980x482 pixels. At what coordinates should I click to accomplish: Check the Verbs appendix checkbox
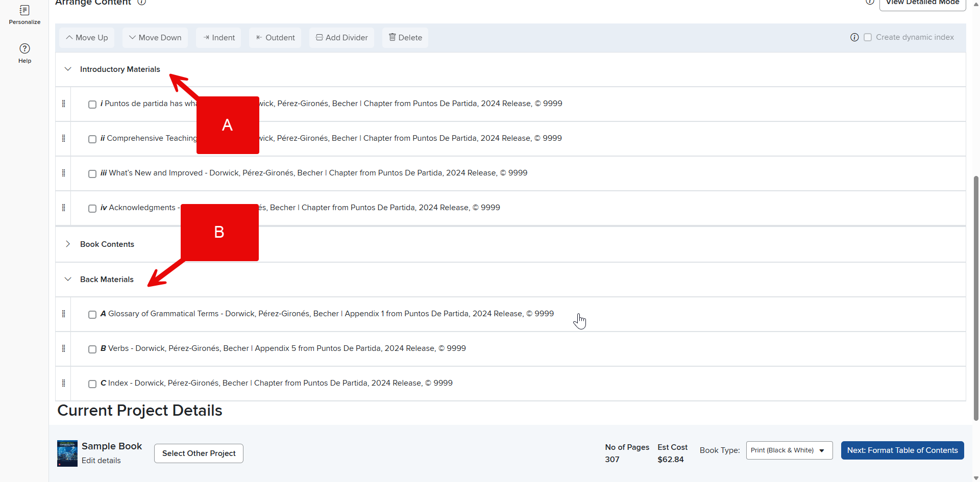(92, 349)
